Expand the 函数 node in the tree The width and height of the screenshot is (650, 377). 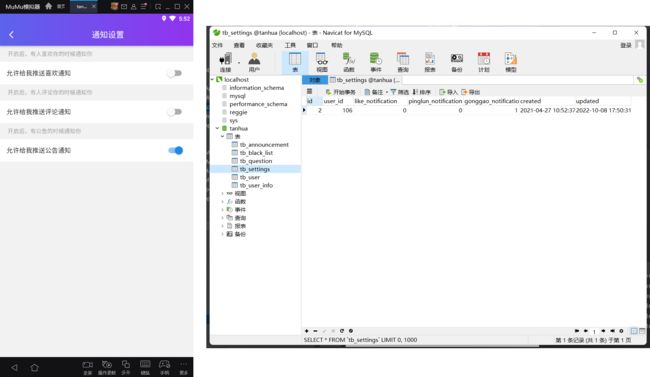[x=223, y=202]
